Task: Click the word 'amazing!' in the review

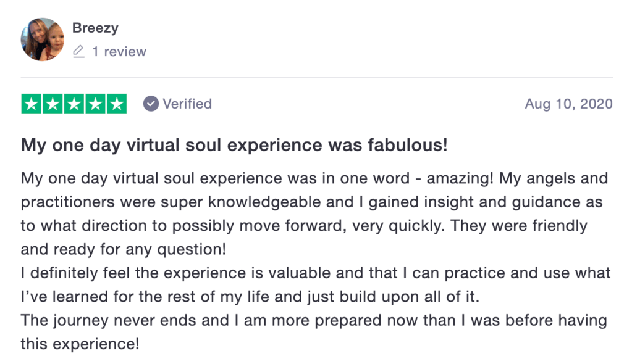Action: pyautogui.click(x=460, y=178)
